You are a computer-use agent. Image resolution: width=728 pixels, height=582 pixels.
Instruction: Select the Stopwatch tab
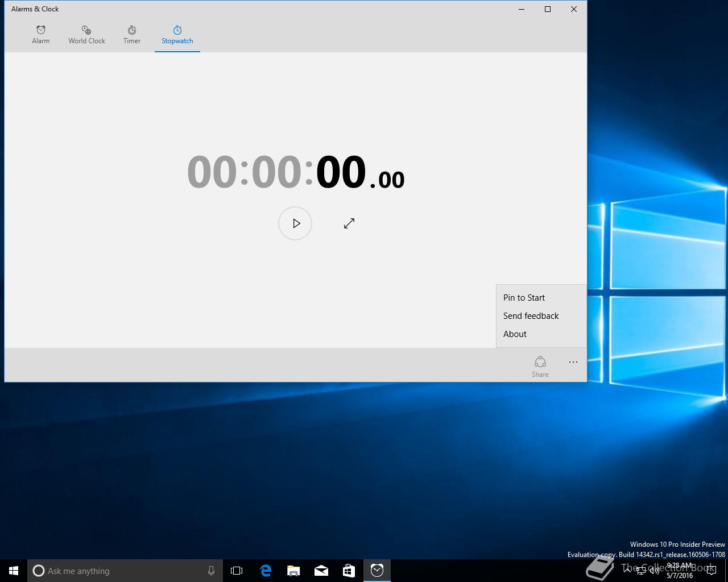[x=177, y=35]
